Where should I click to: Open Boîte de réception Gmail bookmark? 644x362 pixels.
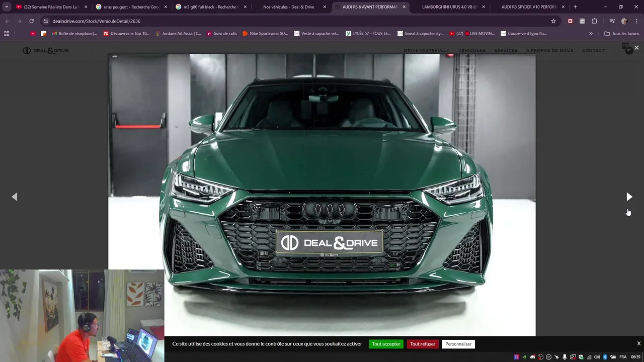pos(74,33)
